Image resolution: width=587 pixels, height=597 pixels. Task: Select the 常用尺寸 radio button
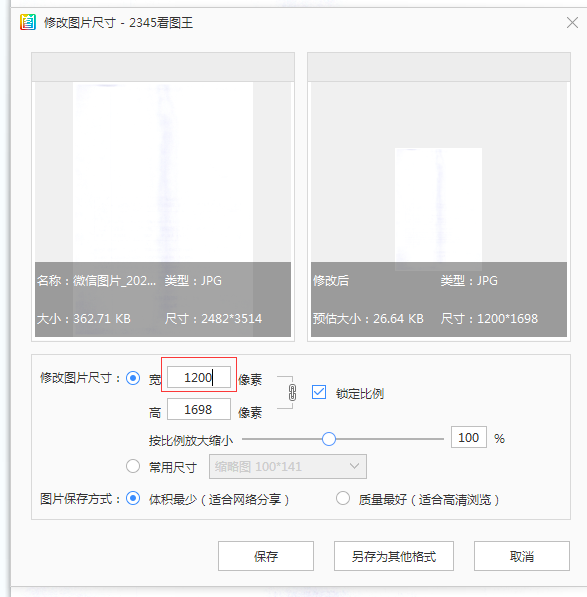point(133,466)
